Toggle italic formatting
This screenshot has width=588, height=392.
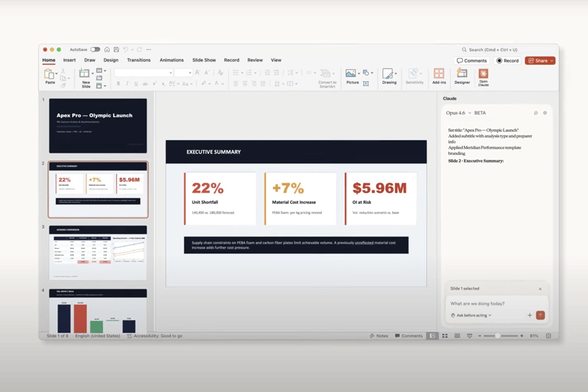click(127, 83)
